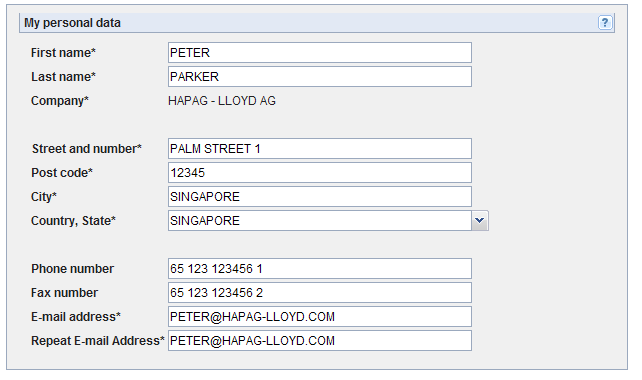Click the HAPAG - LLOYD AG company text
642x380 pixels.
point(222,101)
